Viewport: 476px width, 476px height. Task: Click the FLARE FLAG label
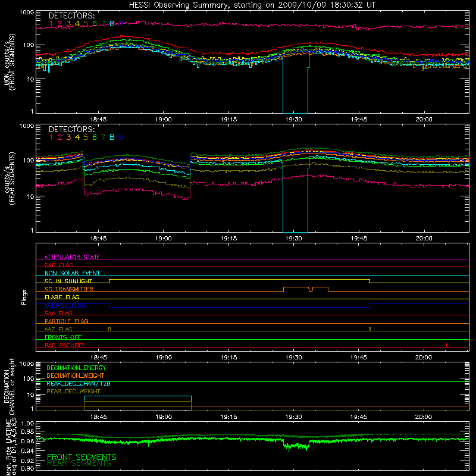62,297
